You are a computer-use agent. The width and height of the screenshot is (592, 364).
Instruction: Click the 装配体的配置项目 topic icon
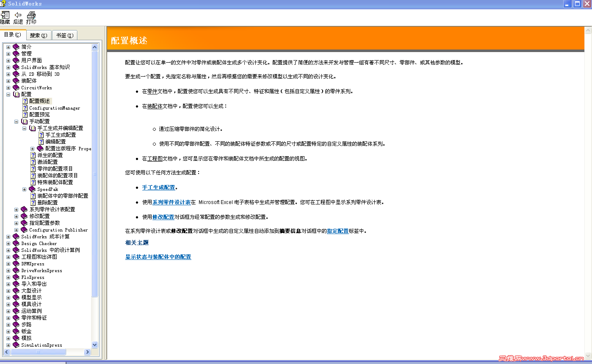[33, 176]
